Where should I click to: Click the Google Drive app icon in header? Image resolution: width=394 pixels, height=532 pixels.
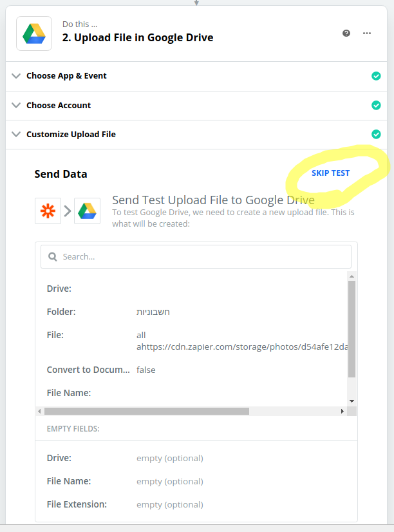pyautogui.click(x=34, y=33)
